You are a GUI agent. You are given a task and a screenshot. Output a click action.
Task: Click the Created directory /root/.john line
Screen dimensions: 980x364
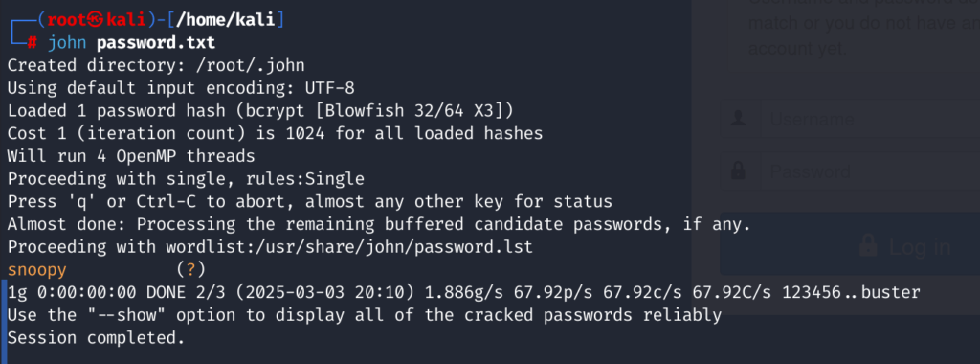pyautogui.click(x=156, y=66)
